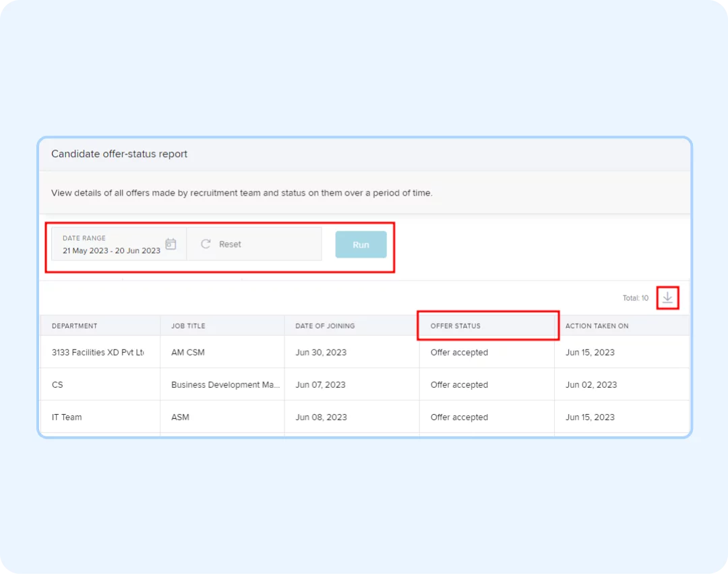Run the offer-status report
728x574 pixels.
(x=361, y=244)
